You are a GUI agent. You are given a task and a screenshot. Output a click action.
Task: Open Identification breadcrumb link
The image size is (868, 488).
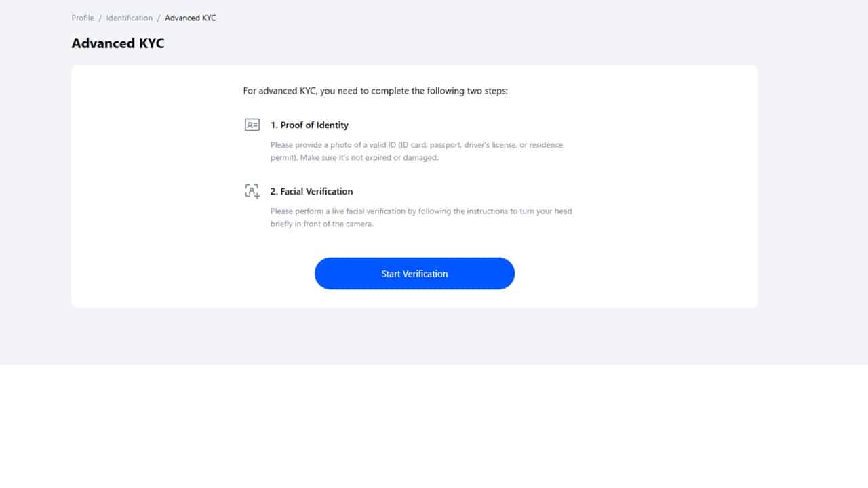129,18
